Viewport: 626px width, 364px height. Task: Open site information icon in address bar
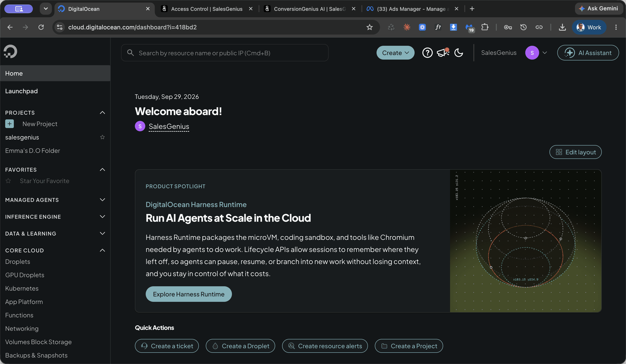[59, 27]
